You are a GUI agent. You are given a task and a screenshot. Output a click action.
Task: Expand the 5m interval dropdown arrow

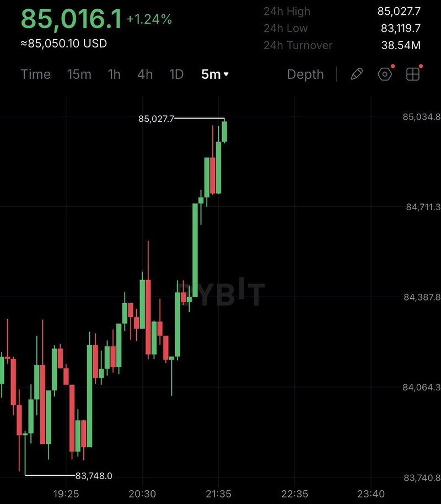point(226,74)
